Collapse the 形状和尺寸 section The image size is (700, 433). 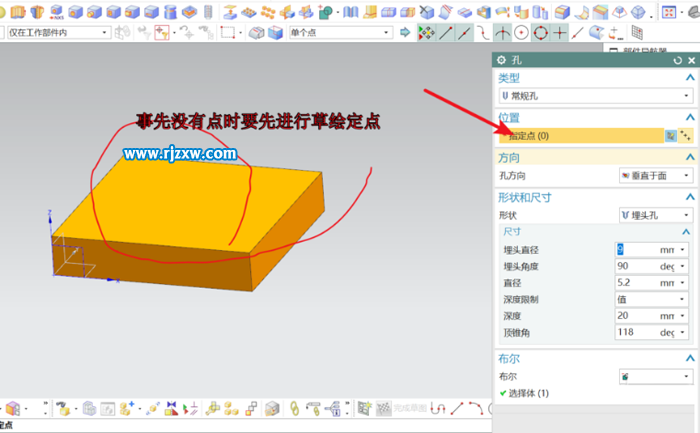coord(690,197)
